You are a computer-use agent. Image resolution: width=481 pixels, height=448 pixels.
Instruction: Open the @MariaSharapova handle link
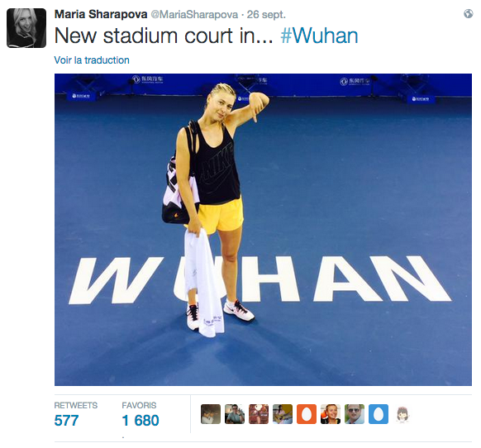click(x=194, y=15)
